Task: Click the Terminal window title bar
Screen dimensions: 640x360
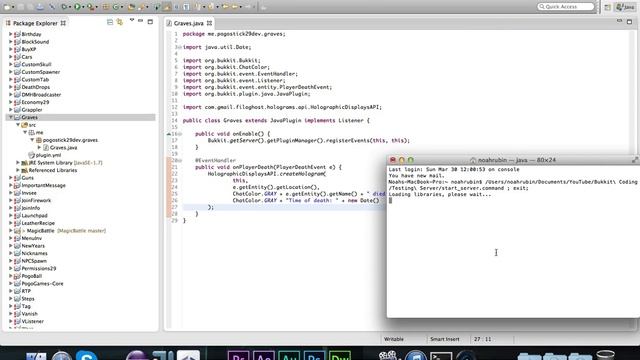Action: (513, 160)
